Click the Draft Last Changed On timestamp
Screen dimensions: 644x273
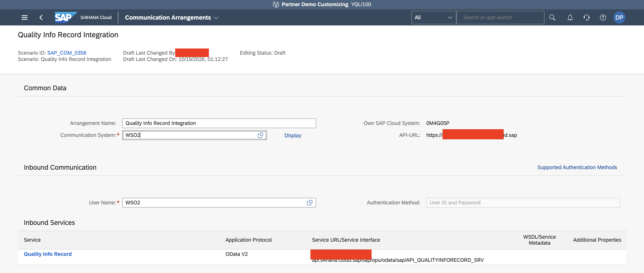point(175,59)
